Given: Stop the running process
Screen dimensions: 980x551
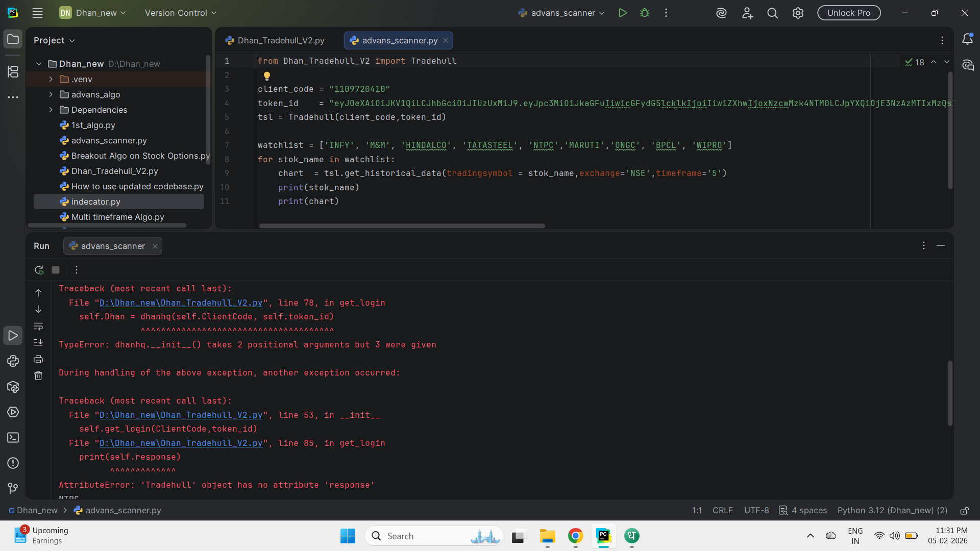Looking at the screenshot, I should click(x=56, y=270).
